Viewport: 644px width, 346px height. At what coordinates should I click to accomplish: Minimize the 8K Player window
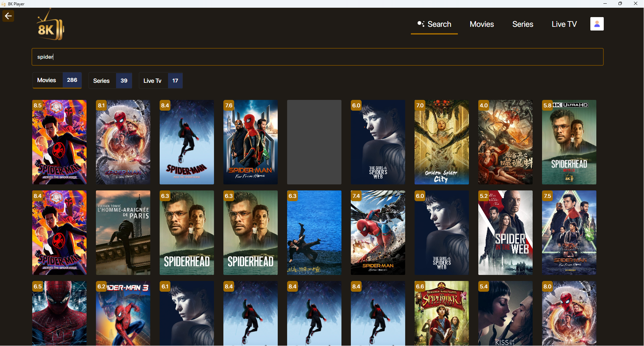[x=605, y=4]
